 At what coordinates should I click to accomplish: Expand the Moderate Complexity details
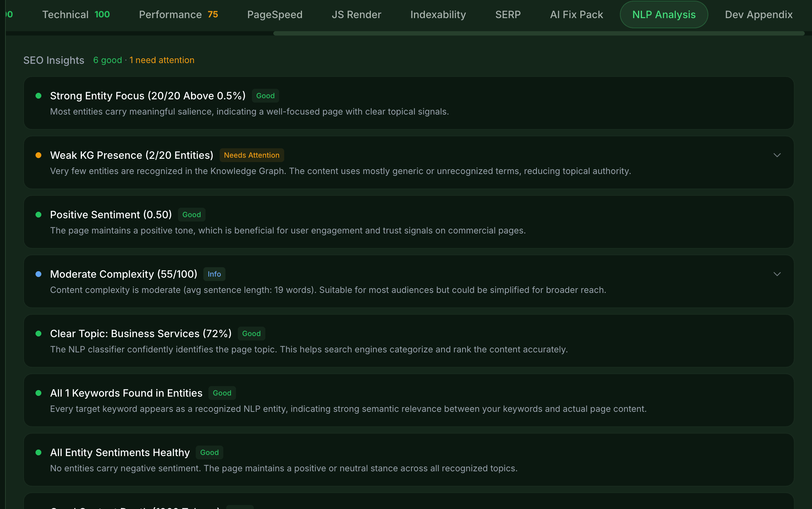pos(777,274)
